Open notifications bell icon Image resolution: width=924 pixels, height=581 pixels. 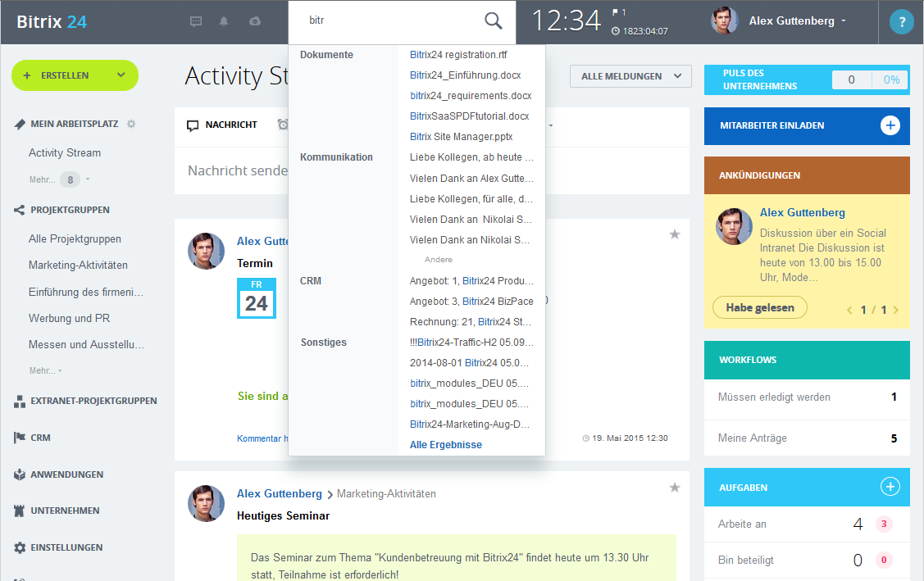pyautogui.click(x=224, y=22)
